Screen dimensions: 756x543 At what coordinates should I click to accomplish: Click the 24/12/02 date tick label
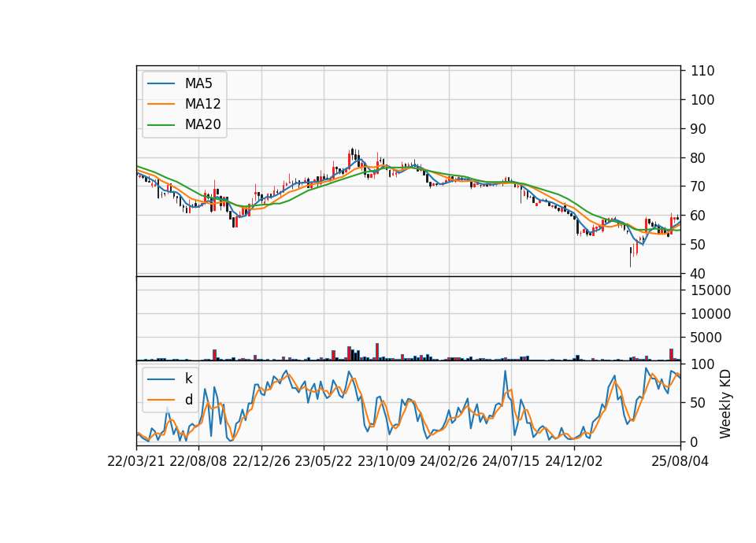[574, 461]
